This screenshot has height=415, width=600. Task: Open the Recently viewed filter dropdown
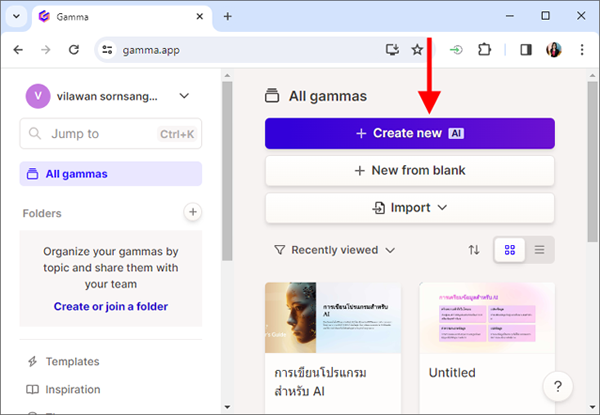point(334,250)
